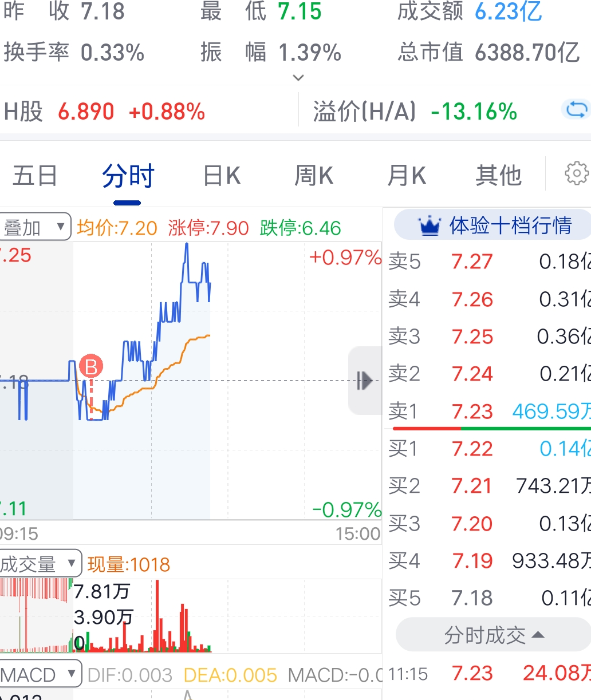591x700 pixels.
Task: Tap 总市值 6388.70亿 value
Action: pos(527,53)
